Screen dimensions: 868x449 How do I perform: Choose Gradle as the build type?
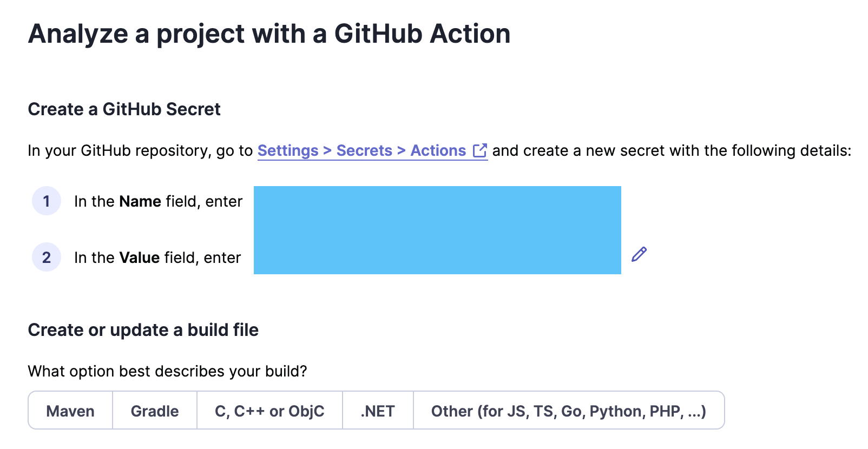pyautogui.click(x=155, y=411)
